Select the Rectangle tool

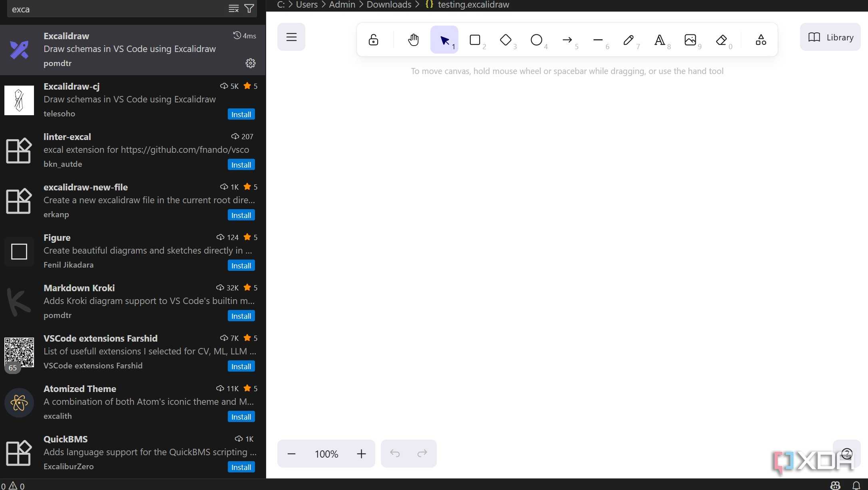point(475,40)
